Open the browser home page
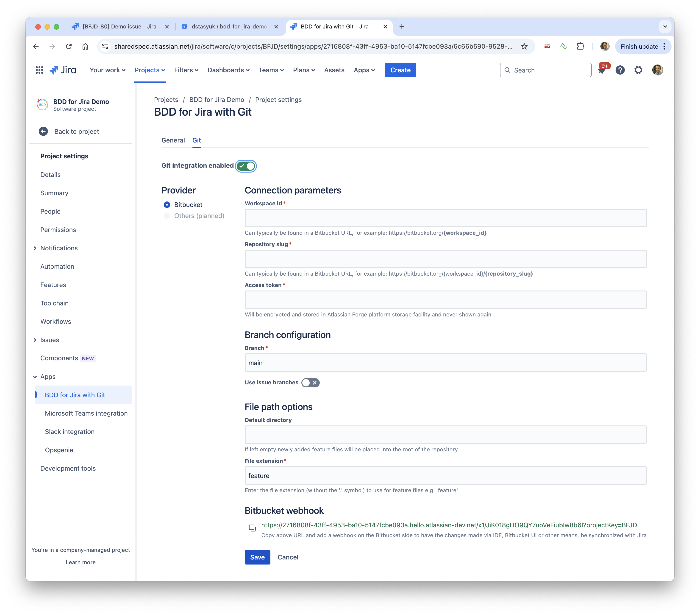700x615 pixels. pos(85,46)
